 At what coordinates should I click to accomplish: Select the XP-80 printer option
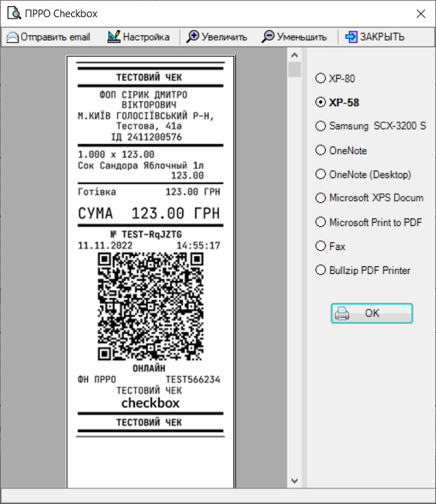pos(335,79)
